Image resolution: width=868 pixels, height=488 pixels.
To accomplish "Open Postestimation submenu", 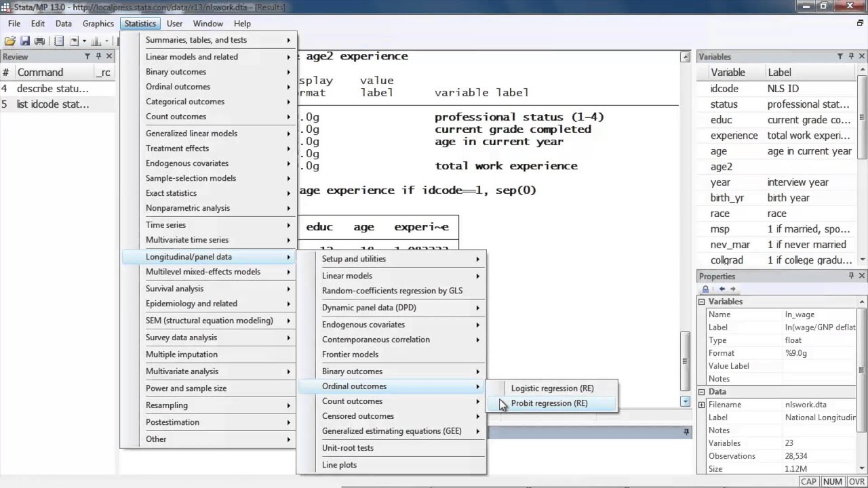I will point(208,422).
